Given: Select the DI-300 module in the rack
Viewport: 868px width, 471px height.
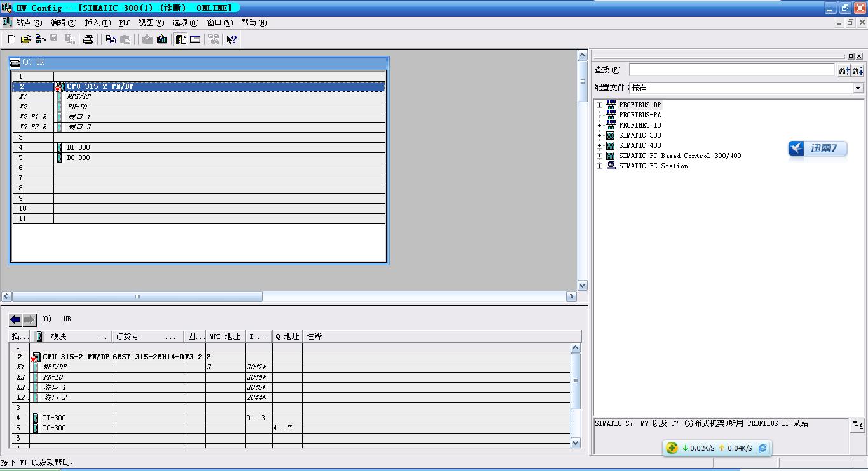Looking at the screenshot, I should click(x=78, y=147).
